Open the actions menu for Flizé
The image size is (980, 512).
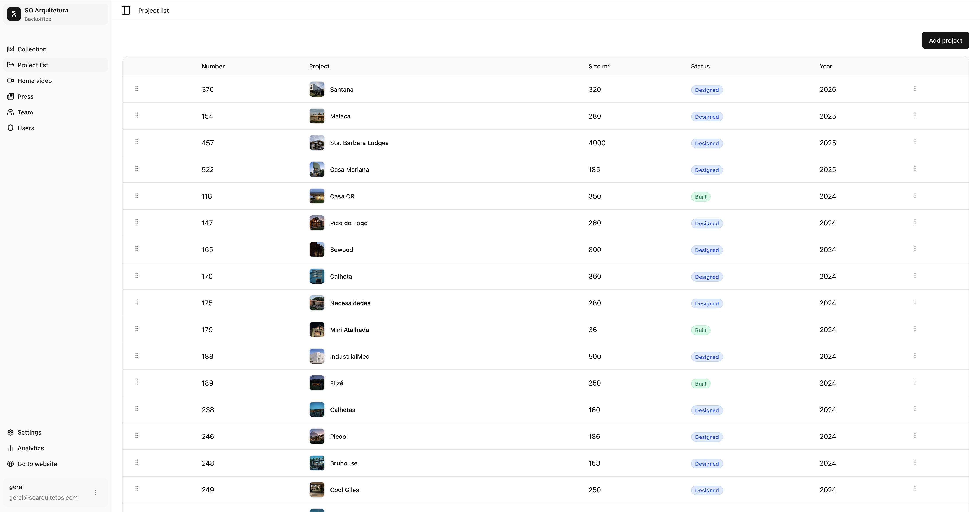915,382
